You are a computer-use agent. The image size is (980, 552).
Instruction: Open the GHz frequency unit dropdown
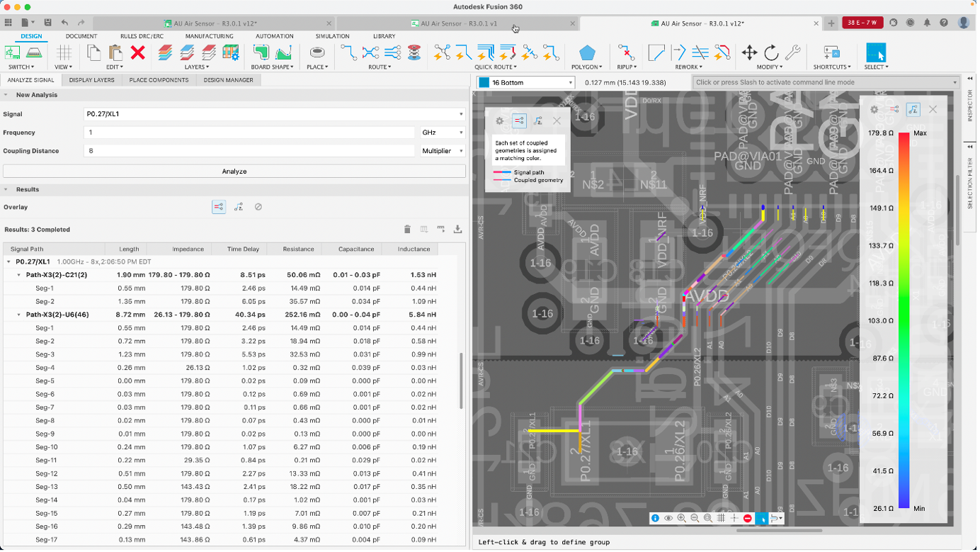(x=443, y=133)
